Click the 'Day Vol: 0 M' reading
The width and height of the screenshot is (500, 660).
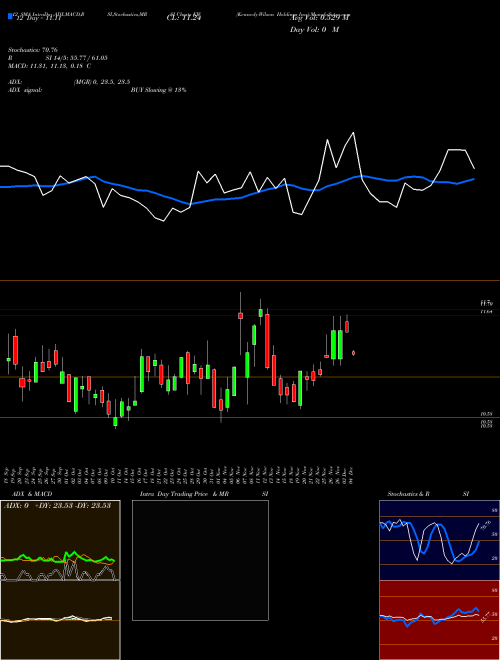314,30
